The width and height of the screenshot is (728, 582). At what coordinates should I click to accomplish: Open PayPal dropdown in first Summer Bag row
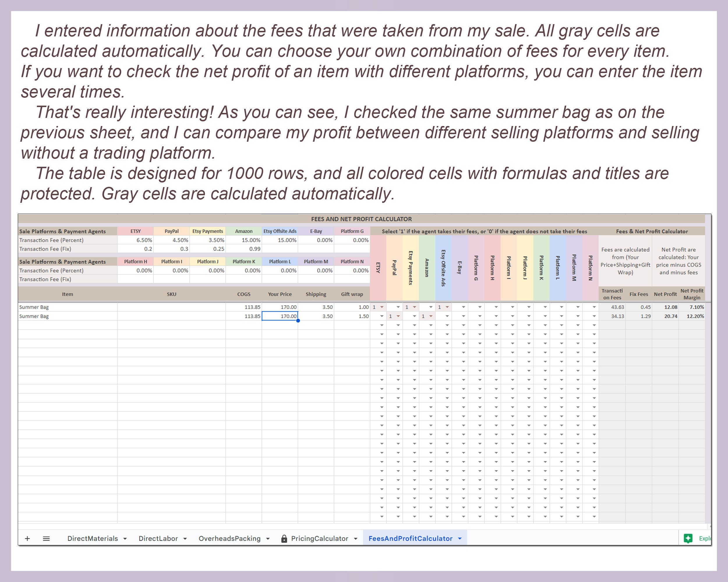tap(398, 307)
